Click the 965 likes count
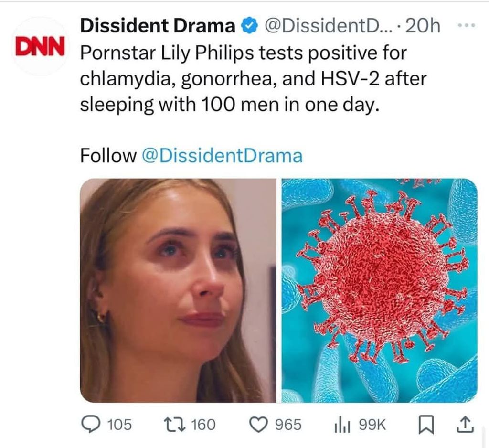 (x=288, y=424)
